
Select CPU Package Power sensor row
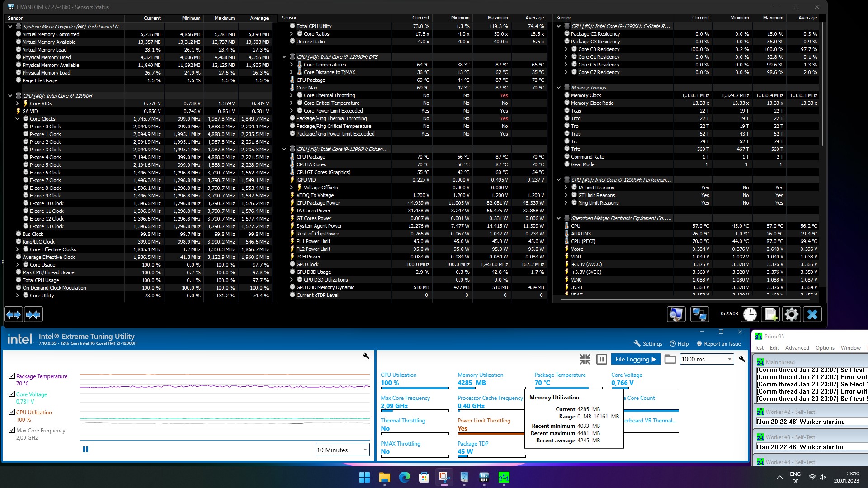point(417,203)
